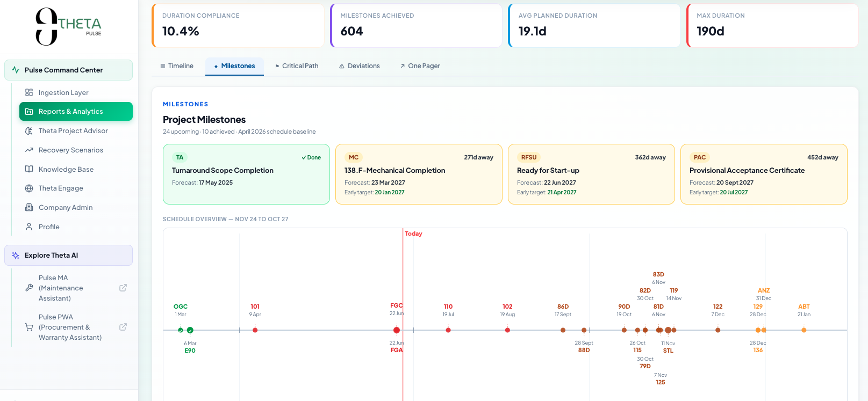Screen dimensions: 868x401
Task: Click the Profile user icon
Action: 29,227
